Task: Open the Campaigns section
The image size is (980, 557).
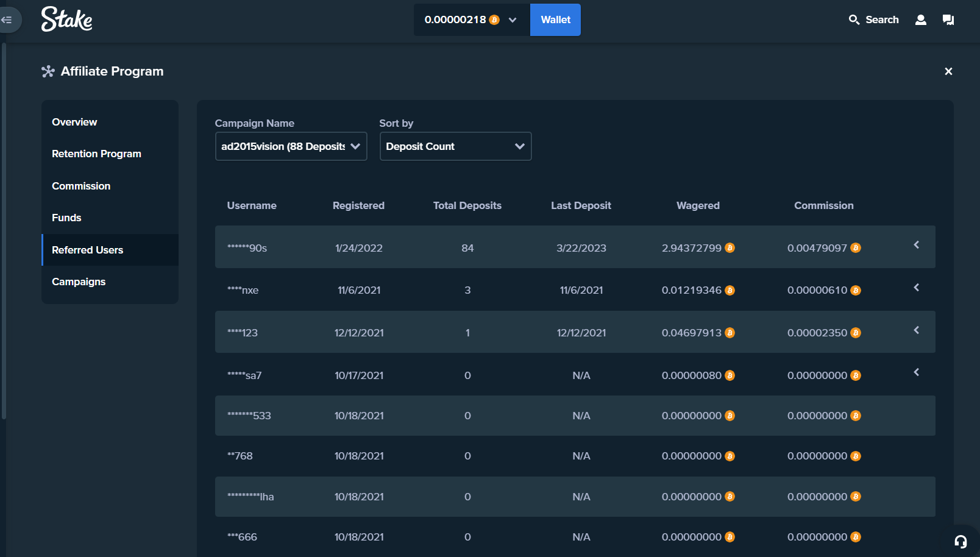Action: [x=79, y=282]
